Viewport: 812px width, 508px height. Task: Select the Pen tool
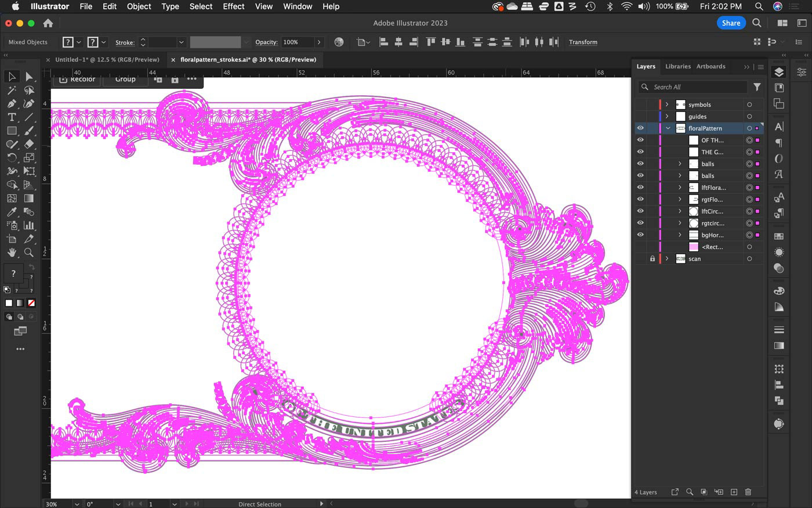pyautogui.click(x=12, y=104)
